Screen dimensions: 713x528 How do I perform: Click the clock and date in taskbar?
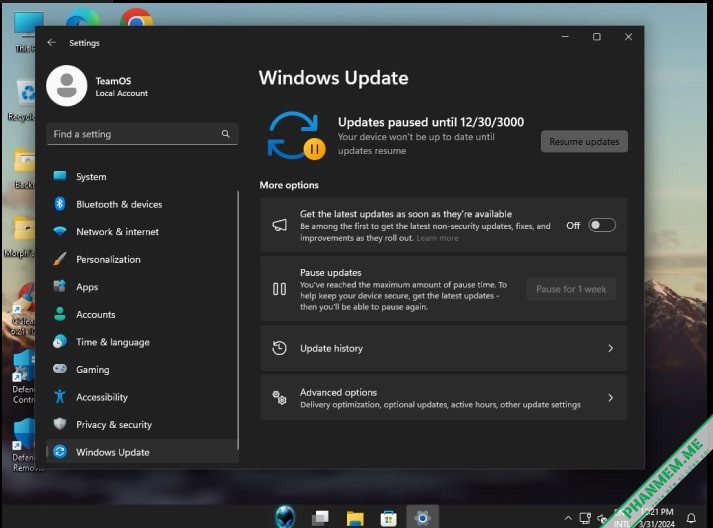(657, 518)
